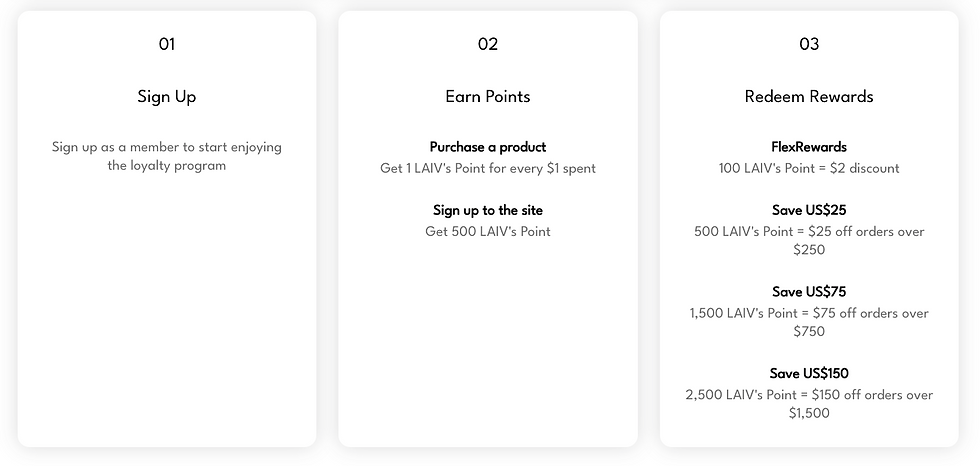Click the Purchase a product label
Image resolution: width=980 pixels, height=466 pixels.
click(488, 147)
